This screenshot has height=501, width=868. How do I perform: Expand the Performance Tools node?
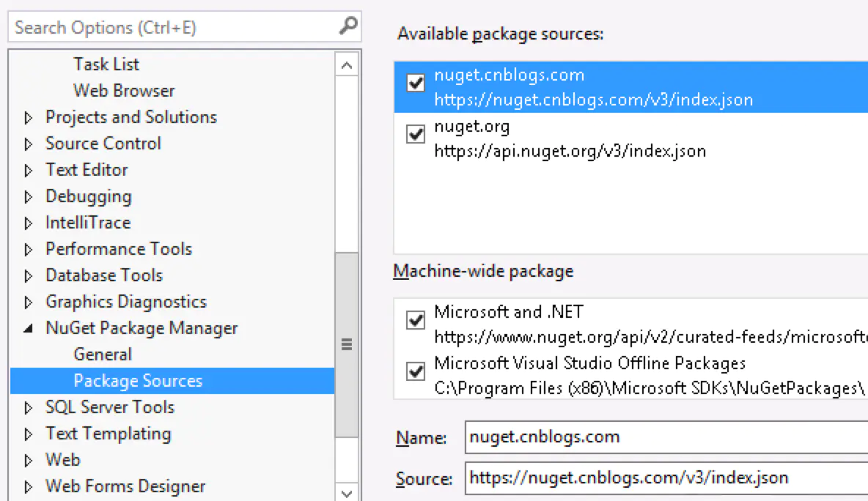tap(29, 249)
